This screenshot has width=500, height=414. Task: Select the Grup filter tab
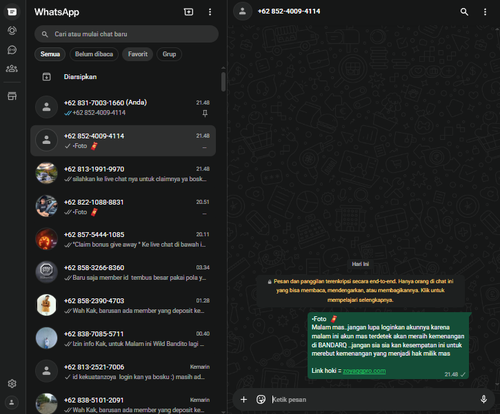169,54
